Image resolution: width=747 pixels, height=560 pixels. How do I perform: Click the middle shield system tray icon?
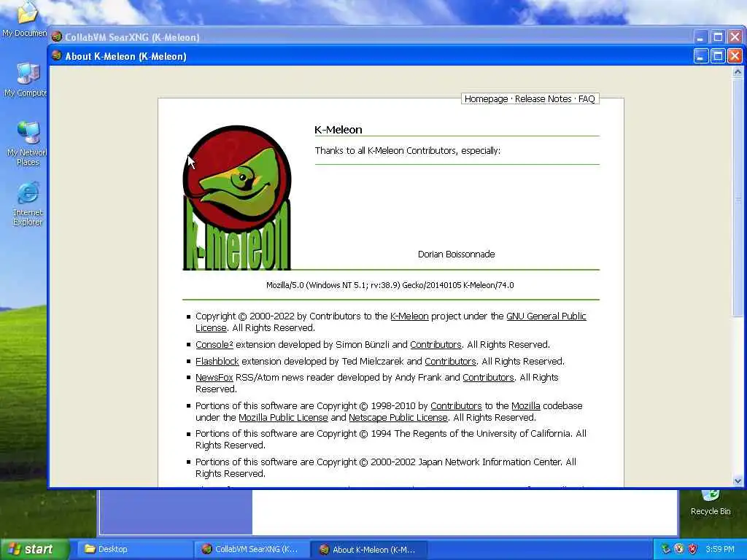click(679, 549)
